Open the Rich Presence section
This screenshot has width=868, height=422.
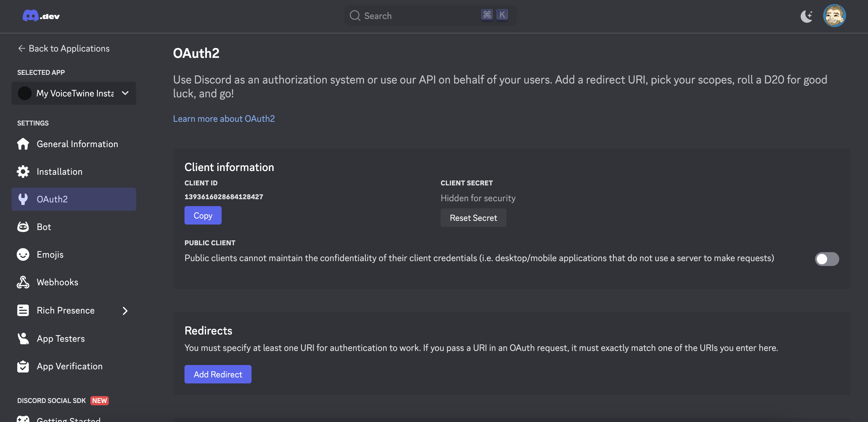click(x=74, y=310)
